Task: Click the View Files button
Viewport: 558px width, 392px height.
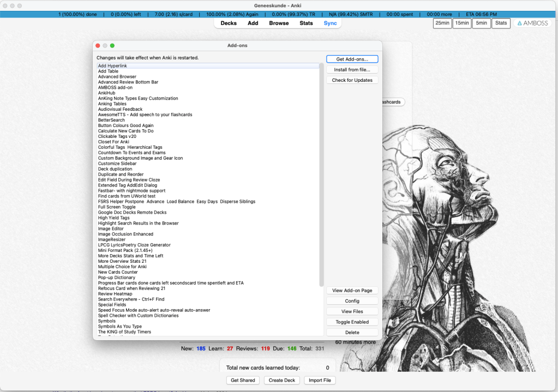Action: [352, 311]
